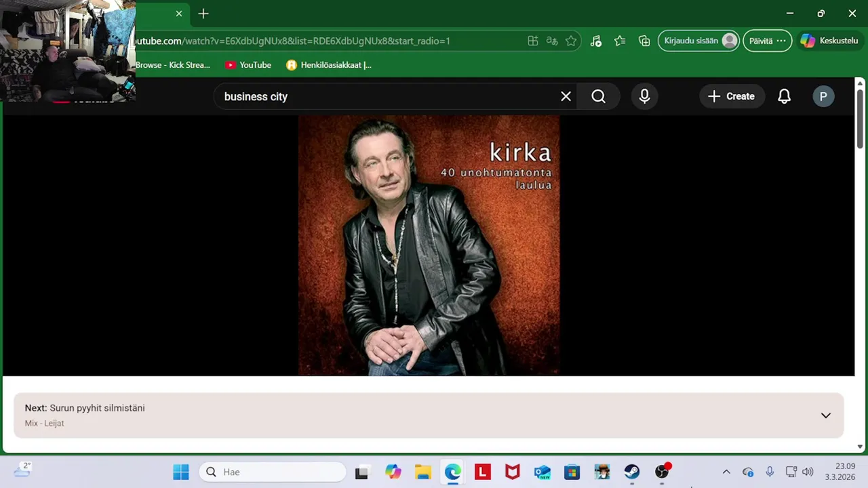This screenshot has width=868, height=488.
Task: Open the media control music note icon
Action: pyautogui.click(x=595, y=41)
